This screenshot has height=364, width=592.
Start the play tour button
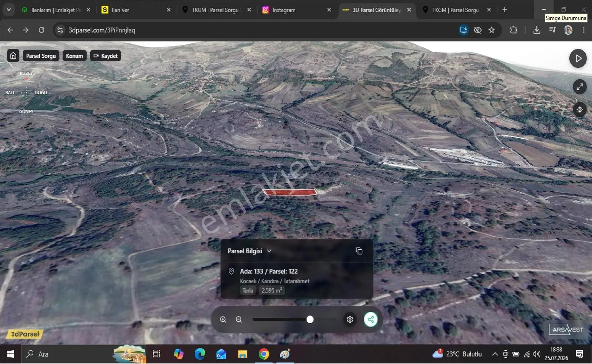[x=578, y=58]
